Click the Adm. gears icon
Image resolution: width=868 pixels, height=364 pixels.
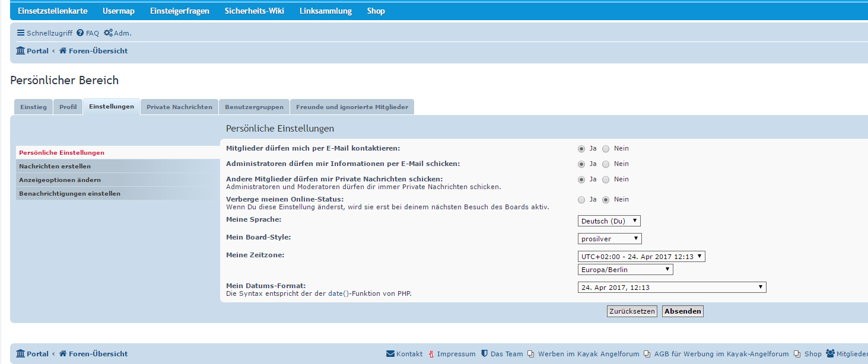[108, 33]
